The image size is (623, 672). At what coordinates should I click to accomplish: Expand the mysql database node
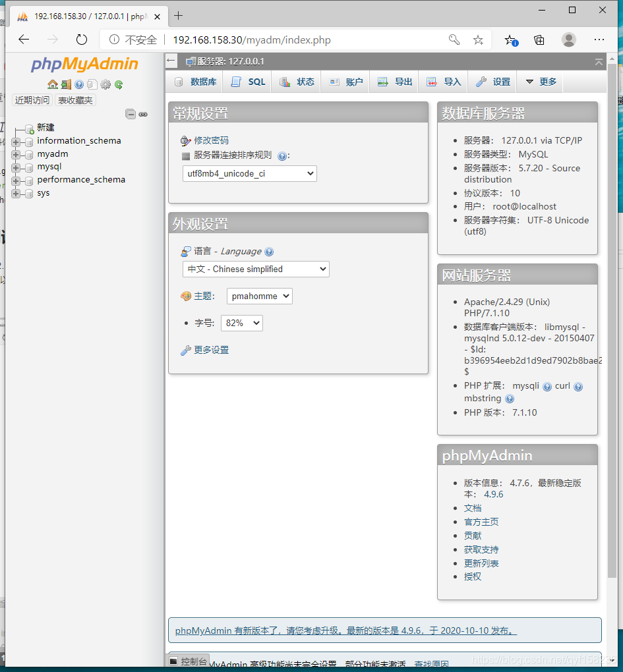[x=15, y=167]
